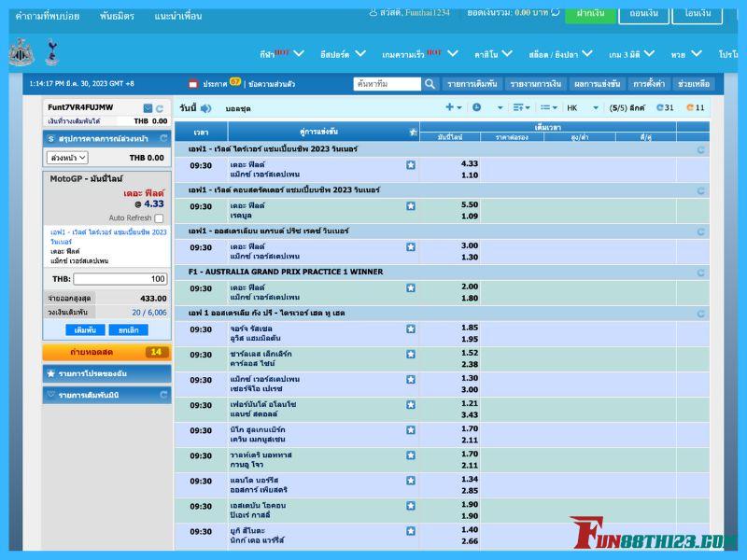Expand the คาสิโน casino menu
Screen dimensions: 747x560
tap(493, 54)
